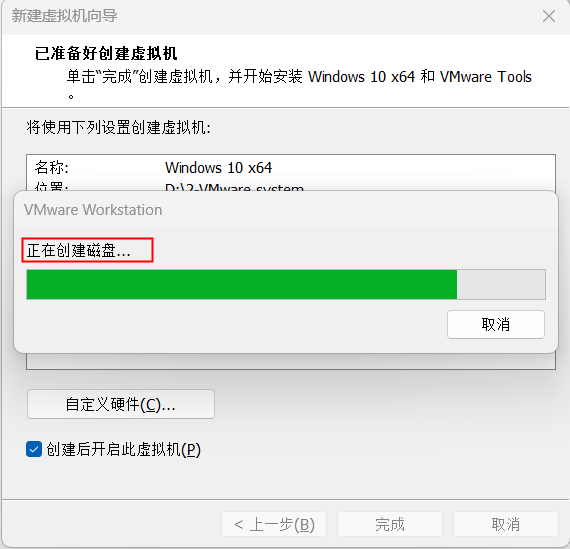Go back with the 上一步(B) button
Viewport: 570px width, 549px height.
point(274,524)
